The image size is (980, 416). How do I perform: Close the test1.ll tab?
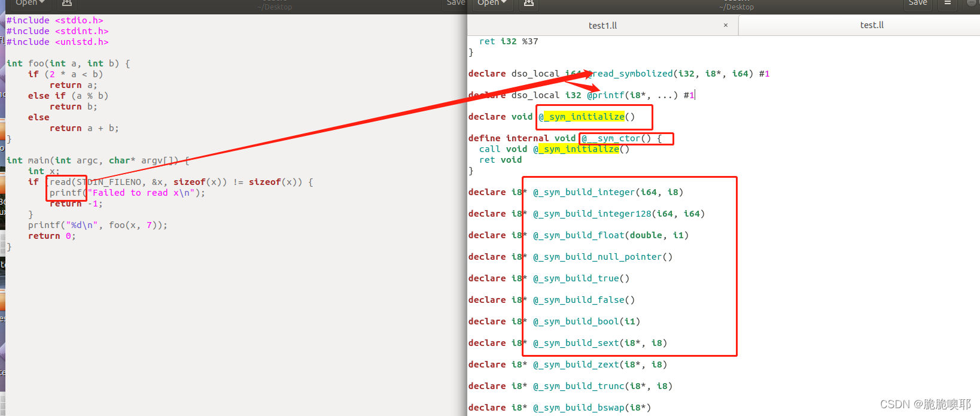click(726, 26)
